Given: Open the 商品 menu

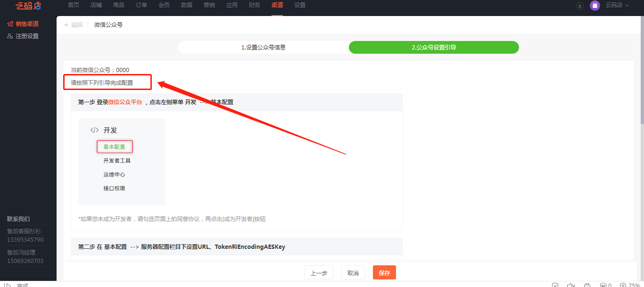Looking at the screenshot, I should [119, 5].
